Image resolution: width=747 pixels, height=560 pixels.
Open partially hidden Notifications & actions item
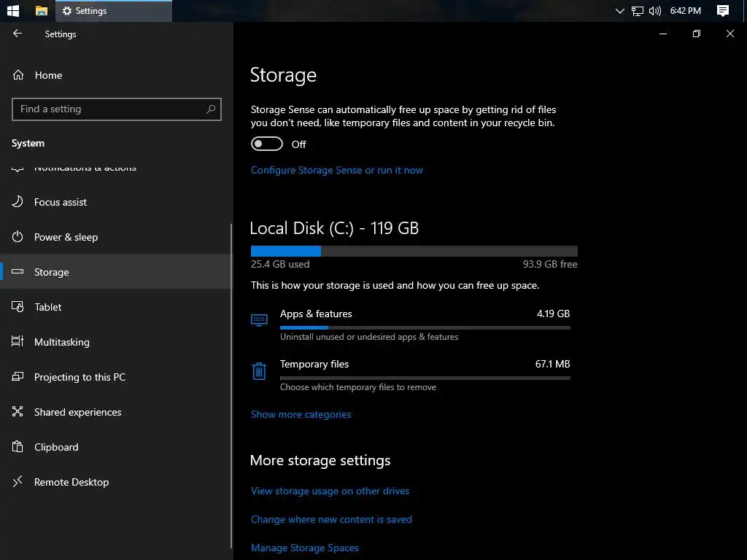[x=116, y=169]
